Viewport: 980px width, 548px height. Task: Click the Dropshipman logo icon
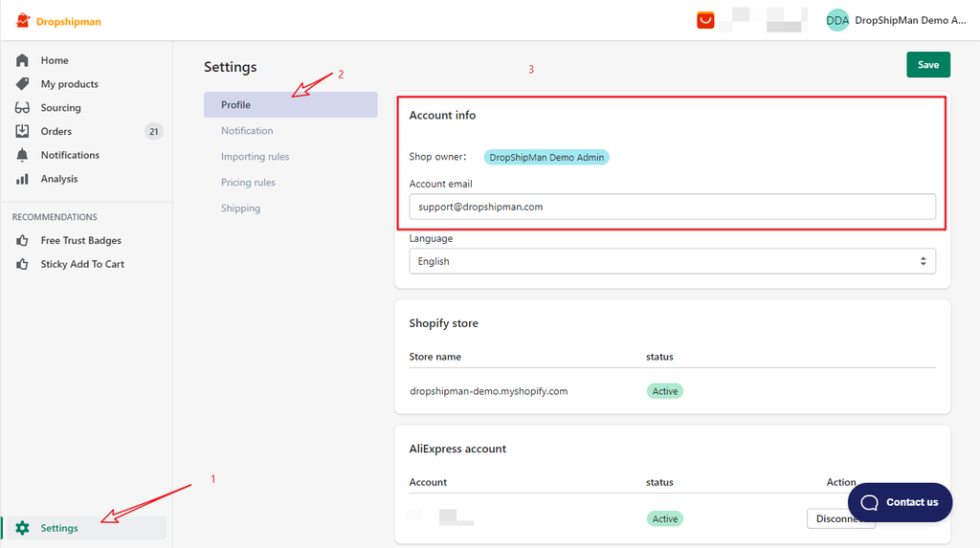(x=23, y=21)
